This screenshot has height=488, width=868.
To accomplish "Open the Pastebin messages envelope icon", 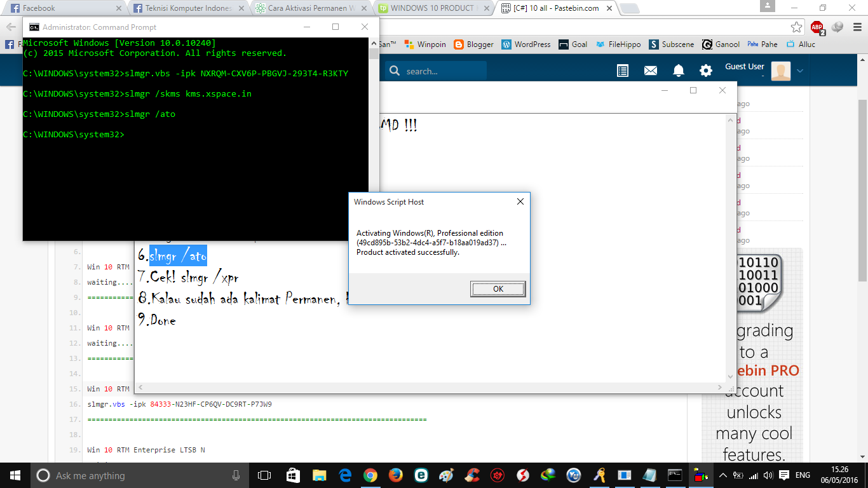I will [x=650, y=71].
